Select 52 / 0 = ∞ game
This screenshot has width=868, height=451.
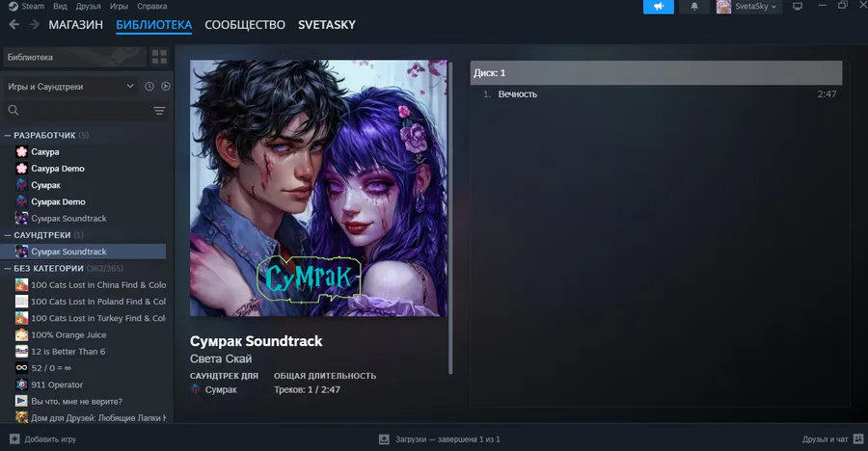coord(51,367)
